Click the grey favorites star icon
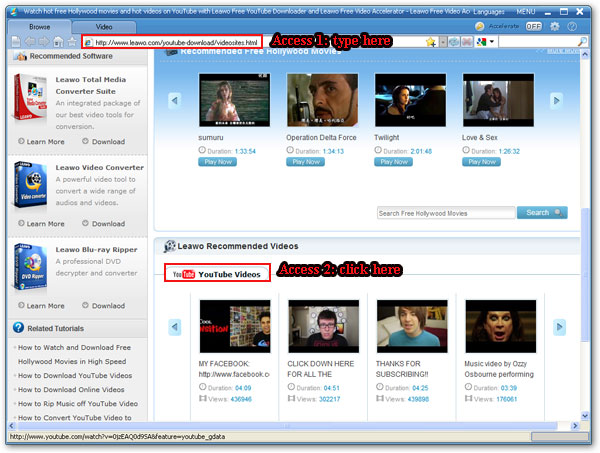This screenshot has height=453, width=600. pyautogui.click(x=72, y=41)
